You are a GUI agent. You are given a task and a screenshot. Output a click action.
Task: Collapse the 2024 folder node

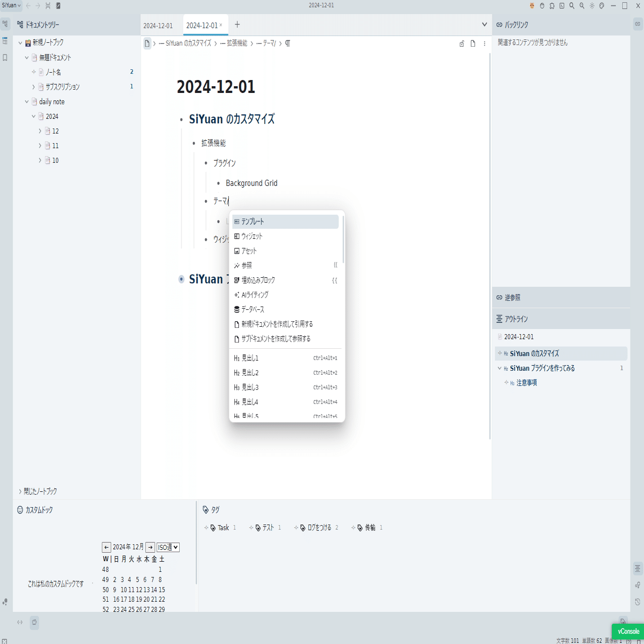tap(33, 116)
